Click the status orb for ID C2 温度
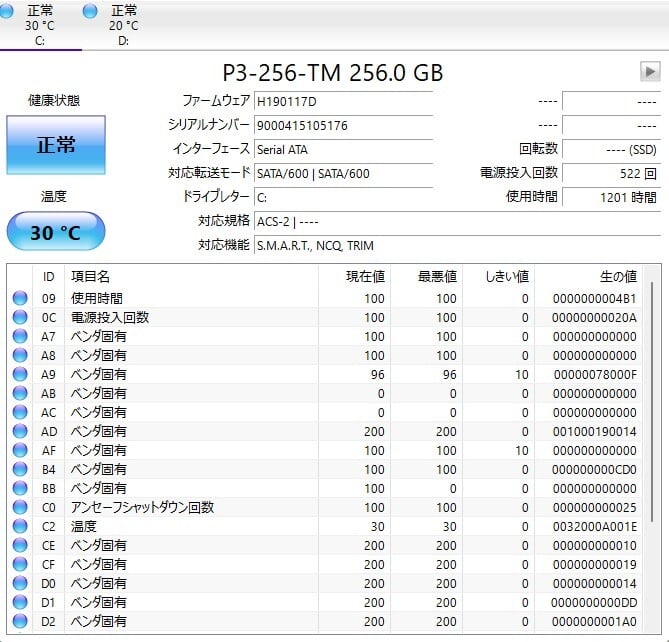669x642 pixels. click(x=20, y=527)
